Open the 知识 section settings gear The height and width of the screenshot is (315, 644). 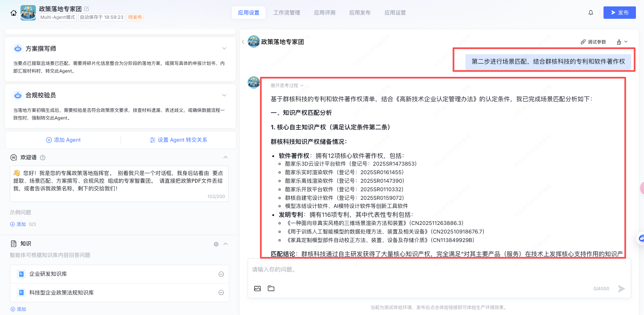point(216,244)
